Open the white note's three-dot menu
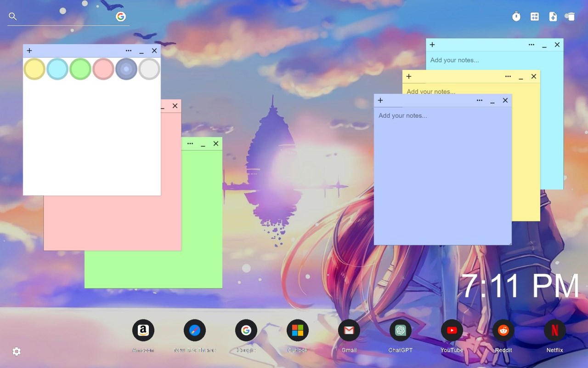The width and height of the screenshot is (588, 368). pos(129,51)
